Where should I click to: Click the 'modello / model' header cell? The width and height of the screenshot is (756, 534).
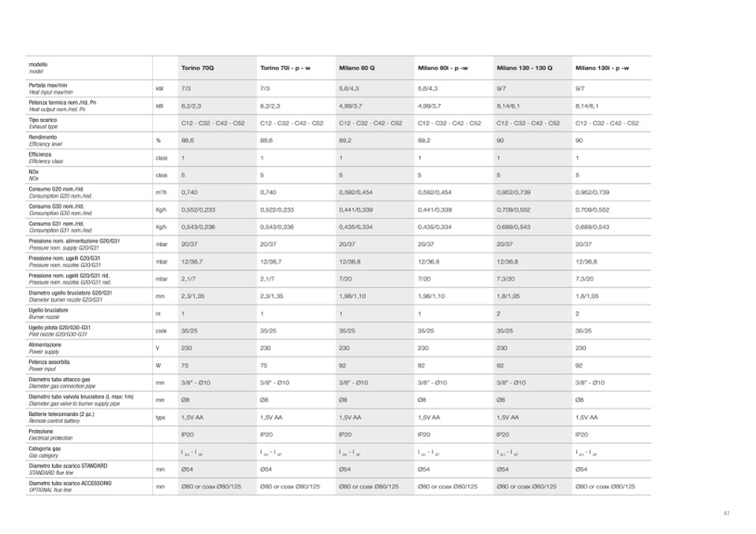click(x=38, y=68)
